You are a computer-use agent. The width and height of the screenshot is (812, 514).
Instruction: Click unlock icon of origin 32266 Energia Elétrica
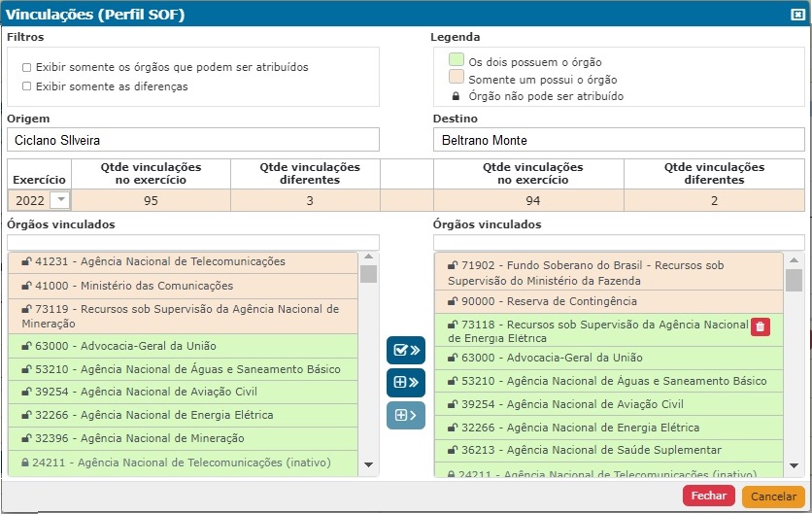26,415
